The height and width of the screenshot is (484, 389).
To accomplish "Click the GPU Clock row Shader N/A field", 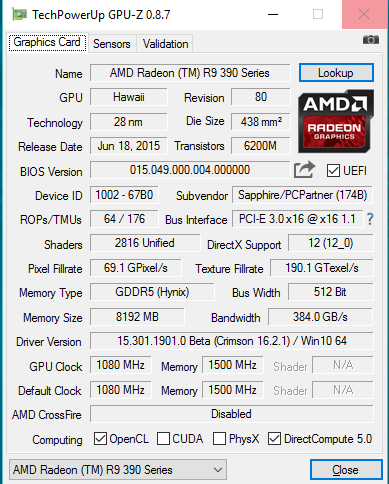I will [343, 365].
